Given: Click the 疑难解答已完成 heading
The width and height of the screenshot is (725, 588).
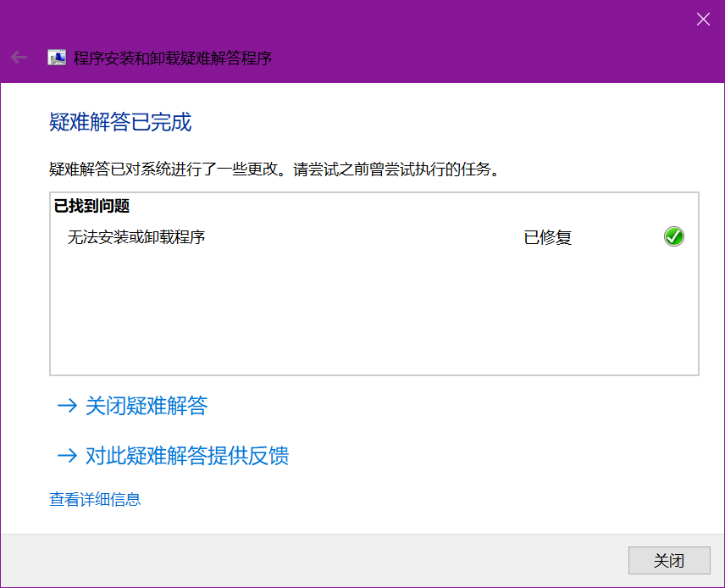Looking at the screenshot, I should (120, 122).
